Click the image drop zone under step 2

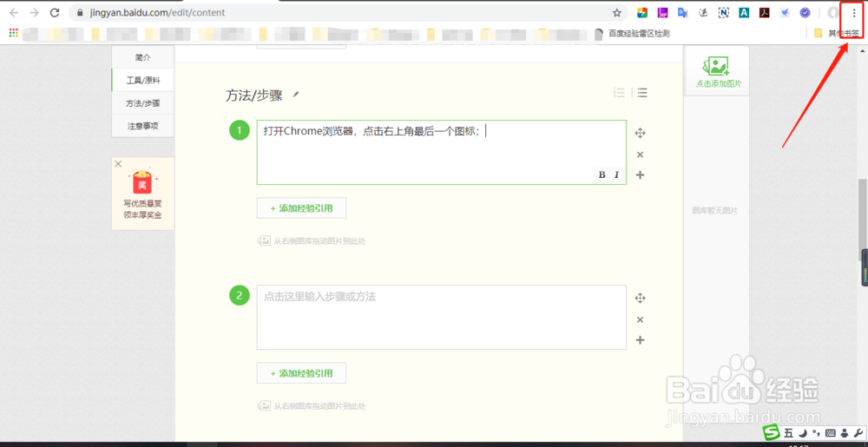point(312,406)
